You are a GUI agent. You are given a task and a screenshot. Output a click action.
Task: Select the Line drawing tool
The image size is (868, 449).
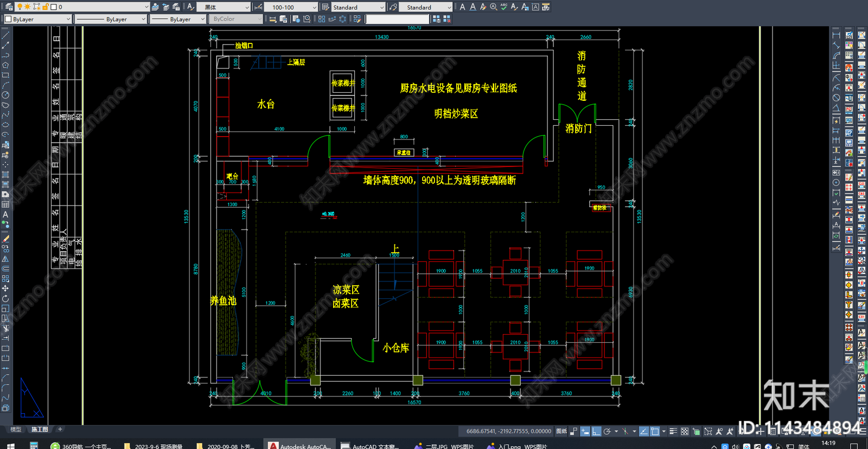[5, 35]
